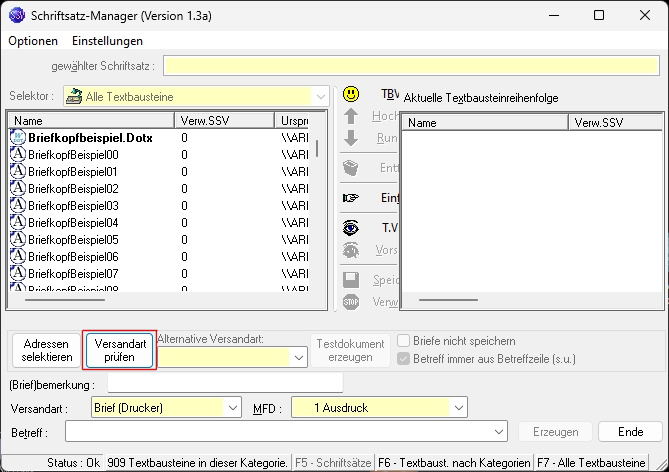Click the typewriter icon in Selektor field
Image resolution: width=669 pixels, height=472 pixels.
[75, 96]
